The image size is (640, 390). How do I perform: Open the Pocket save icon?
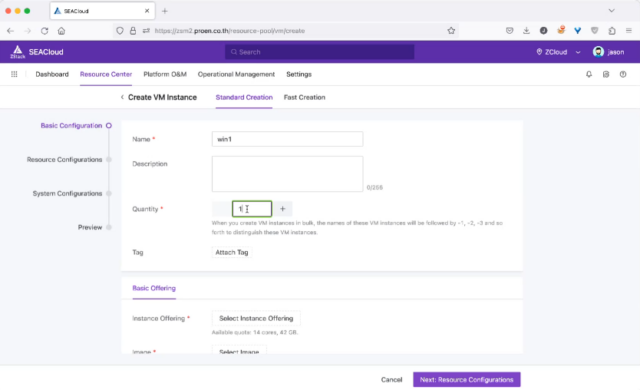pos(509,31)
